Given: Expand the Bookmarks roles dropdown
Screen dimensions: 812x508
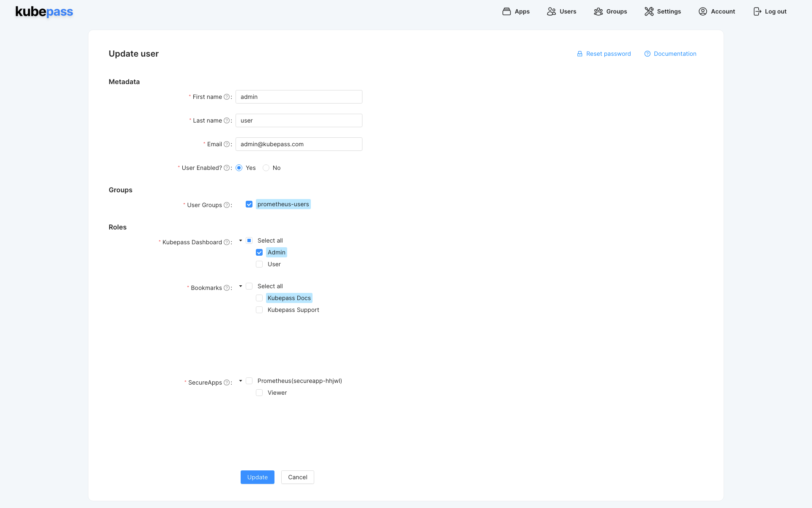Looking at the screenshot, I should (x=241, y=286).
